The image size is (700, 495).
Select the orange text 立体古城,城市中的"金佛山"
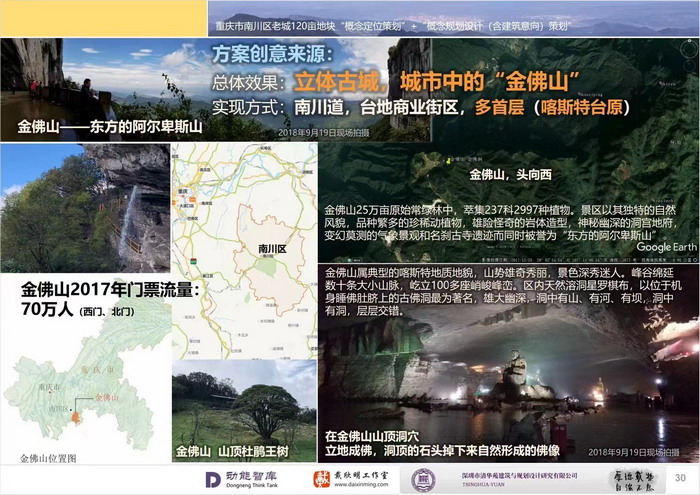436,82
